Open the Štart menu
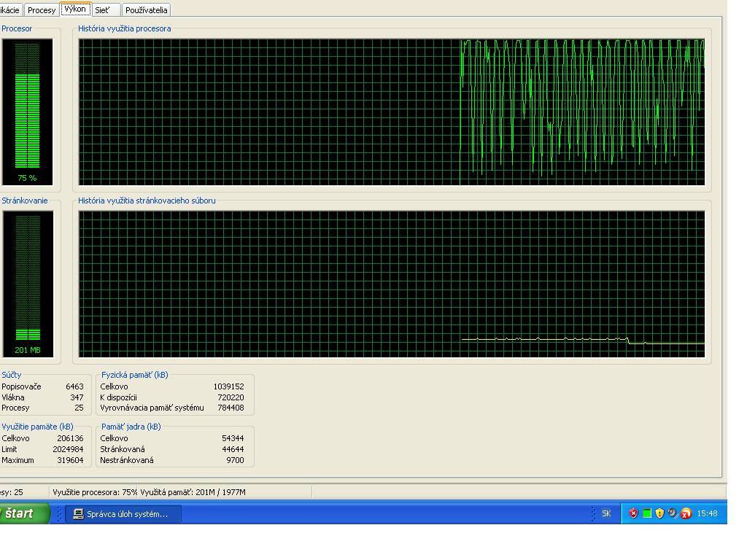Image resolution: width=747 pixels, height=560 pixels. [22, 513]
